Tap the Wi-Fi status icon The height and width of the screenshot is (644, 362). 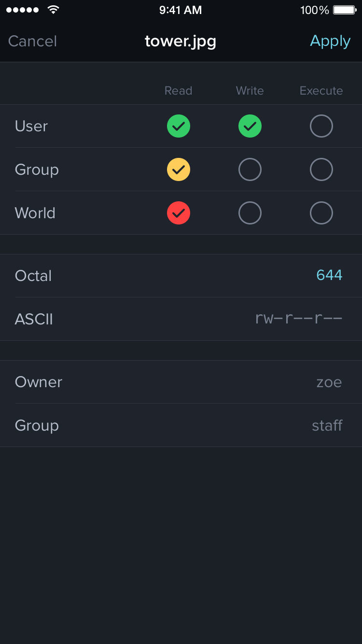(x=54, y=10)
